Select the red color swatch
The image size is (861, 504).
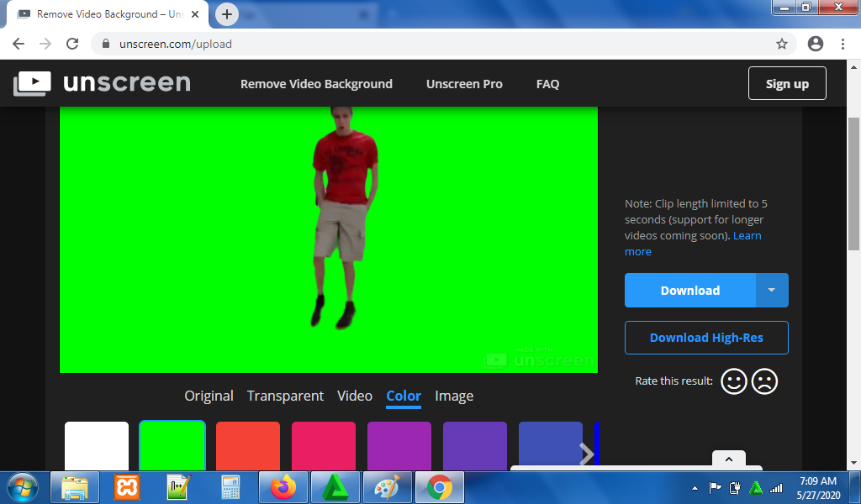[x=248, y=446]
